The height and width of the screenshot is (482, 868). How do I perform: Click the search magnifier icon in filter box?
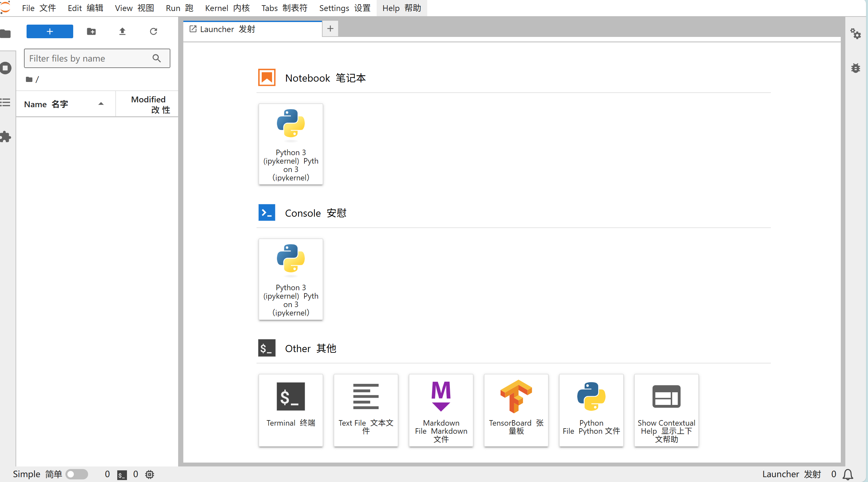[156, 58]
